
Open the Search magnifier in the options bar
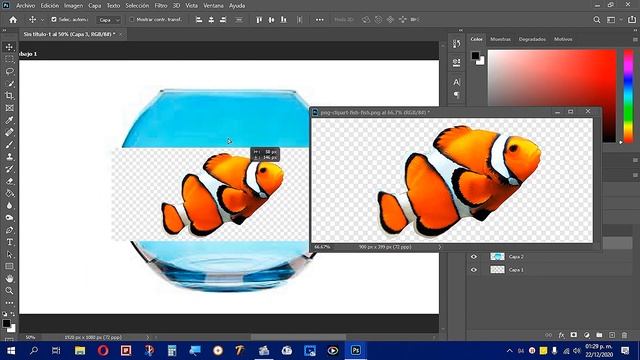pos(597,20)
